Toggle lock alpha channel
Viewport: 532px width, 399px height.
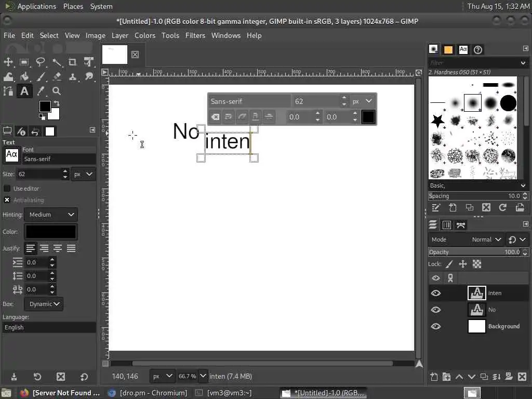[477, 264]
